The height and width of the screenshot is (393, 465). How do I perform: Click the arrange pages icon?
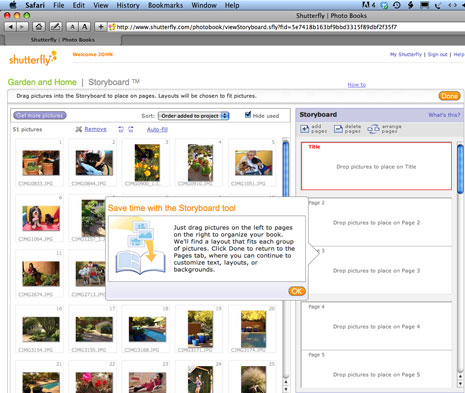coord(373,129)
